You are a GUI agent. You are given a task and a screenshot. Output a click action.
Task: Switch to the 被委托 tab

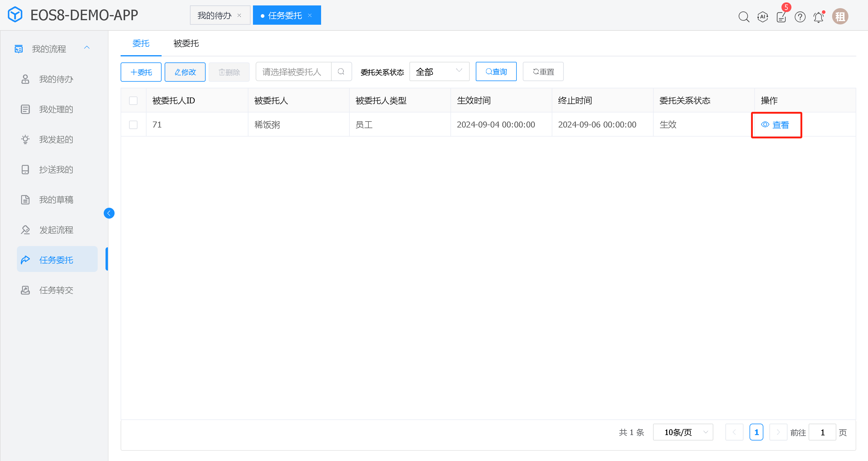point(186,43)
